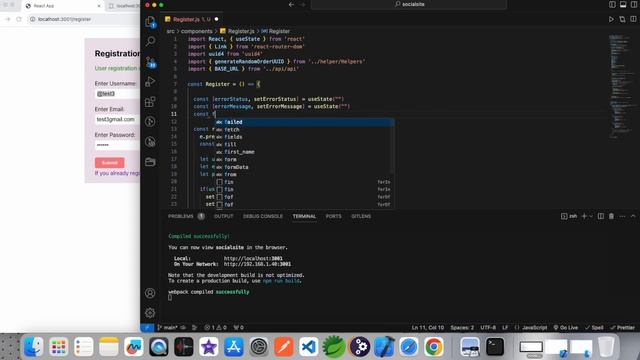This screenshot has width=640, height=360.
Task: Switch to the OUTPUT tab
Action: point(223,216)
